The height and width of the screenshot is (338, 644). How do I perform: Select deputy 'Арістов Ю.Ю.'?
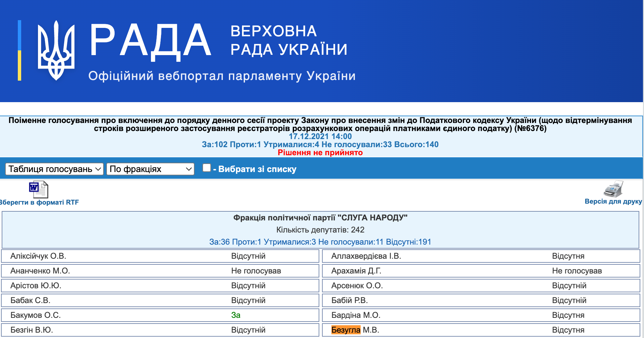click(x=36, y=286)
